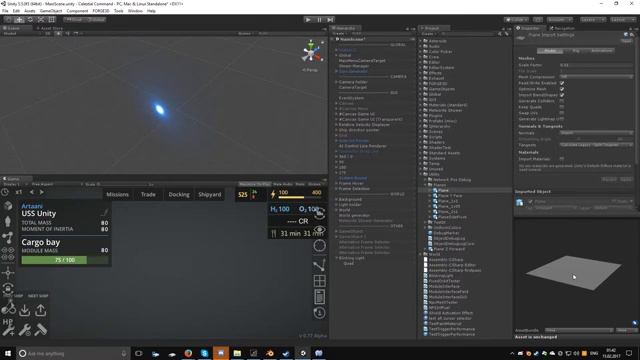Toggle the Optimize Mesh checkbox

click(x=562, y=89)
